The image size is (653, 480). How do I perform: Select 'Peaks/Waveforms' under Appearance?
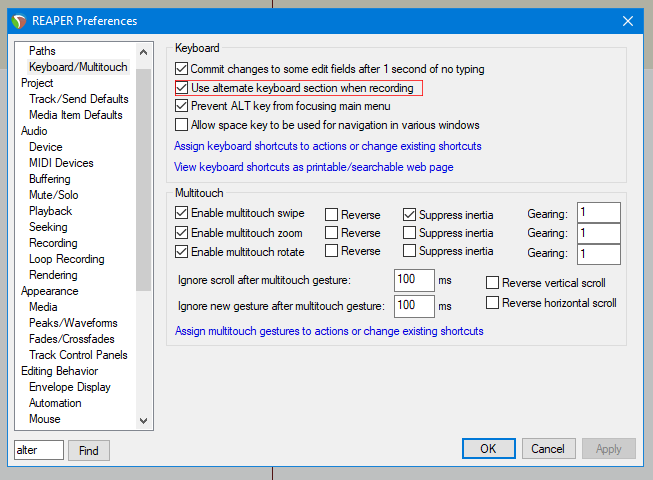coord(73,323)
